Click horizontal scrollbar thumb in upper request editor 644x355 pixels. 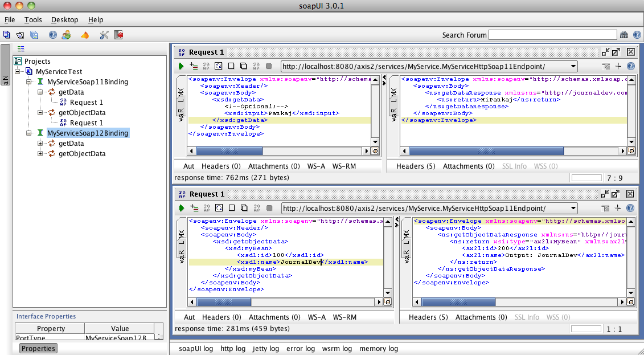[x=229, y=151]
